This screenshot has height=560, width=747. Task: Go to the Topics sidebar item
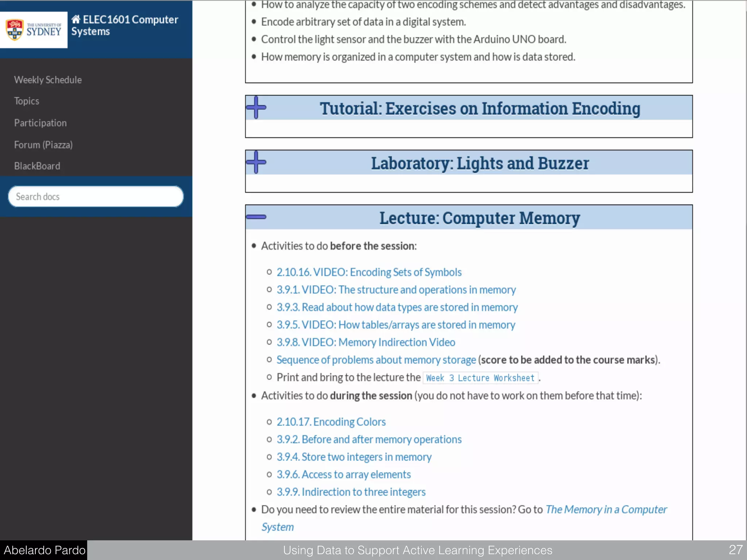click(x=27, y=101)
